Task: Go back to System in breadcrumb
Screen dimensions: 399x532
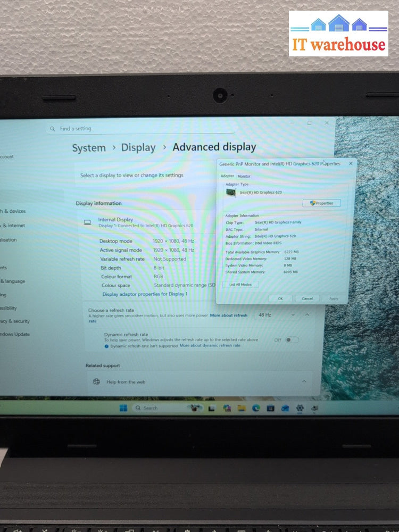Action: [x=89, y=148]
